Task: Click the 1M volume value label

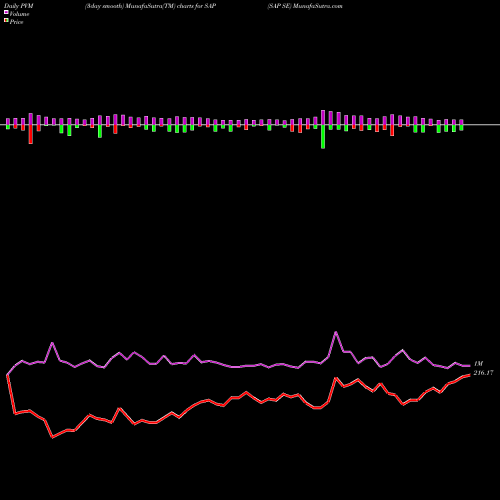Action: tap(478, 364)
